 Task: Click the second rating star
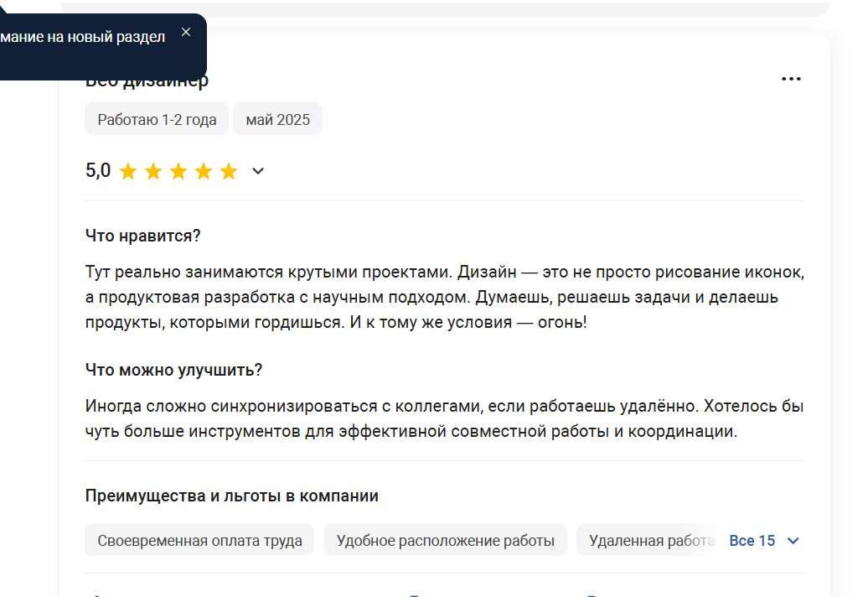tap(153, 171)
